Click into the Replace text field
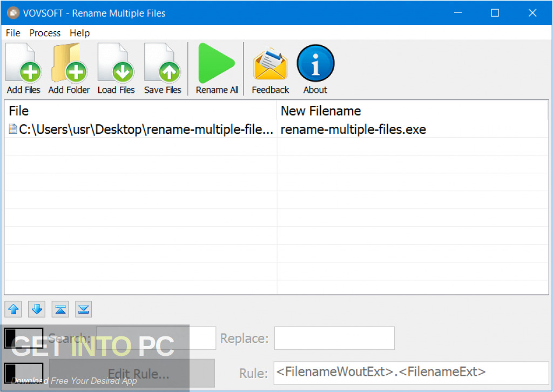 point(334,338)
